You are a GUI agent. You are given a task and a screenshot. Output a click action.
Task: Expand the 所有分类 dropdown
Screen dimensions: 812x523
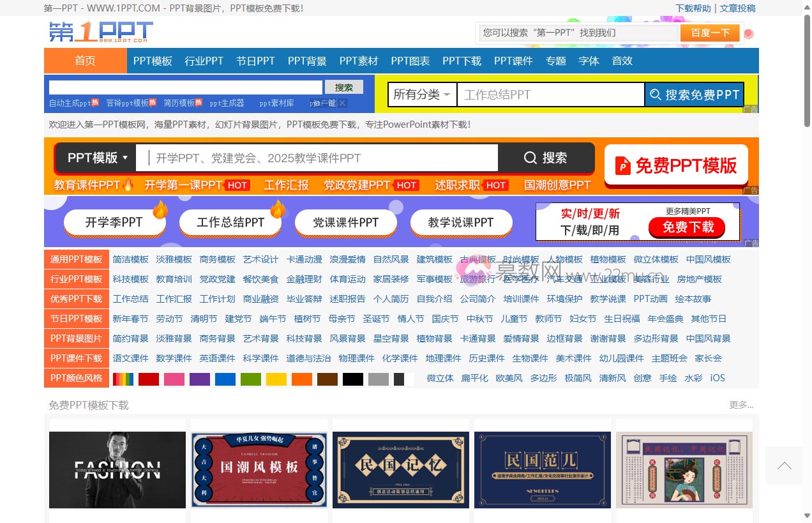422,95
